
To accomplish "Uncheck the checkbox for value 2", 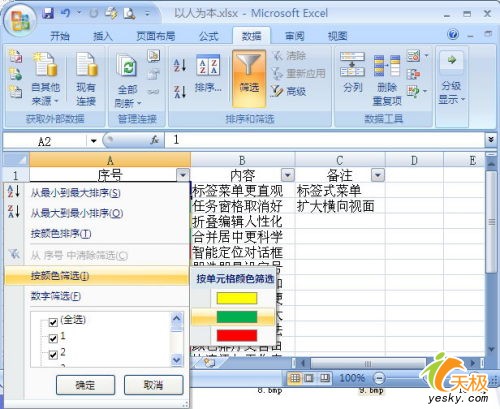I will [53, 354].
